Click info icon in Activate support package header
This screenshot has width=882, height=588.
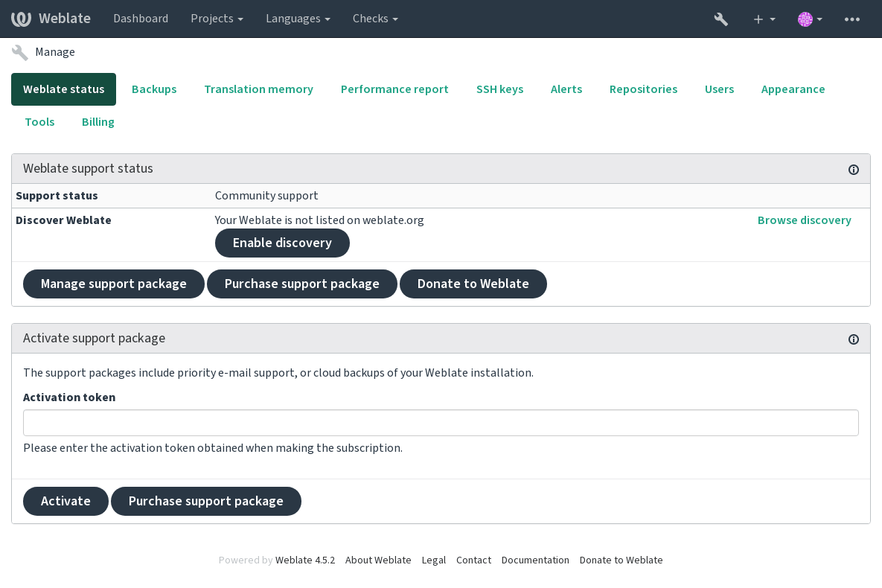tap(853, 339)
